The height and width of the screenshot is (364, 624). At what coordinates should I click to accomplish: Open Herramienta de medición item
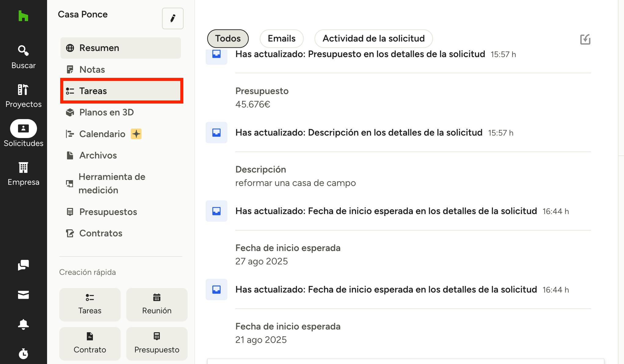[112, 183]
